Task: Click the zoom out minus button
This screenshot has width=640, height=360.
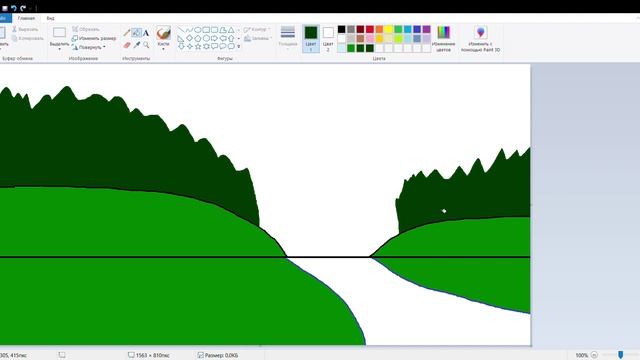Action: click(x=594, y=355)
